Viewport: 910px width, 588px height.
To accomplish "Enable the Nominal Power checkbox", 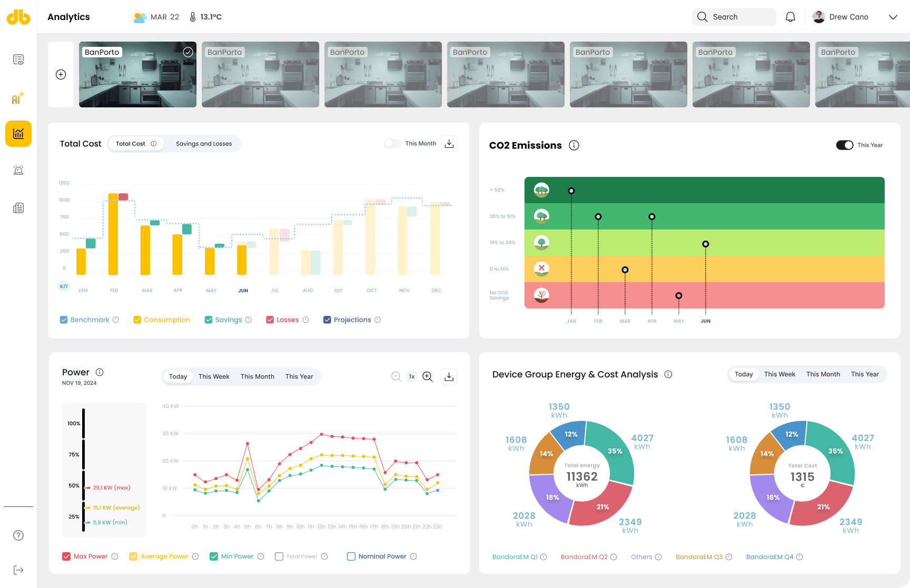I will 351,556.
